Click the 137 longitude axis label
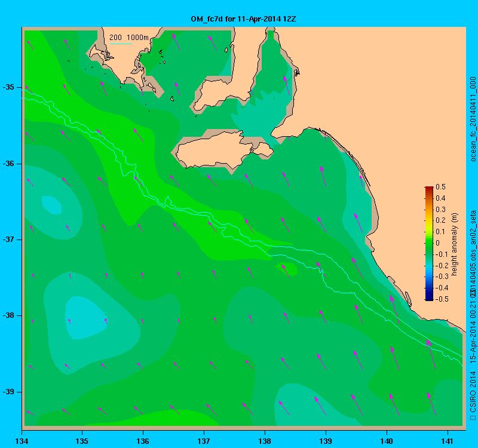The height and width of the screenshot is (448, 478). (x=204, y=441)
